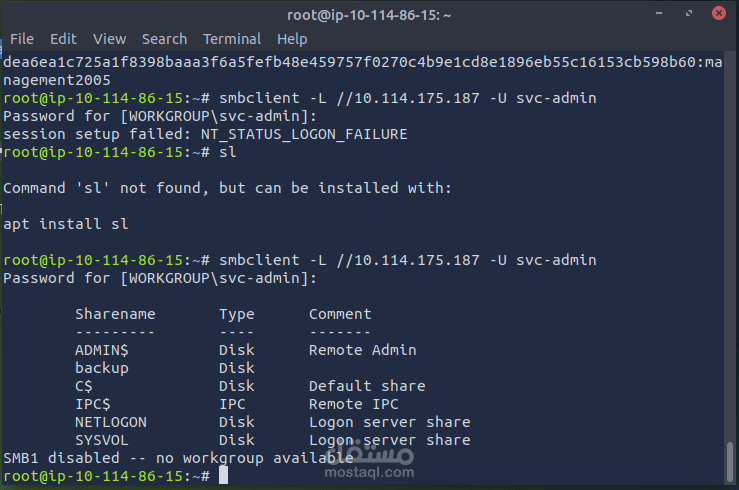Click the terminal vertical scrollbar thumb

730,461
